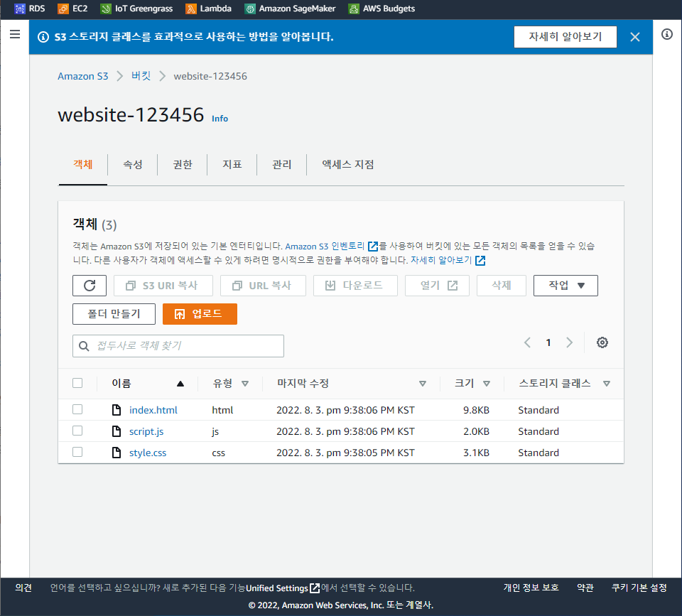This screenshot has width=682, height=616.
Task: Expand the 작업 actions dropdown
Action: [565, 286]
